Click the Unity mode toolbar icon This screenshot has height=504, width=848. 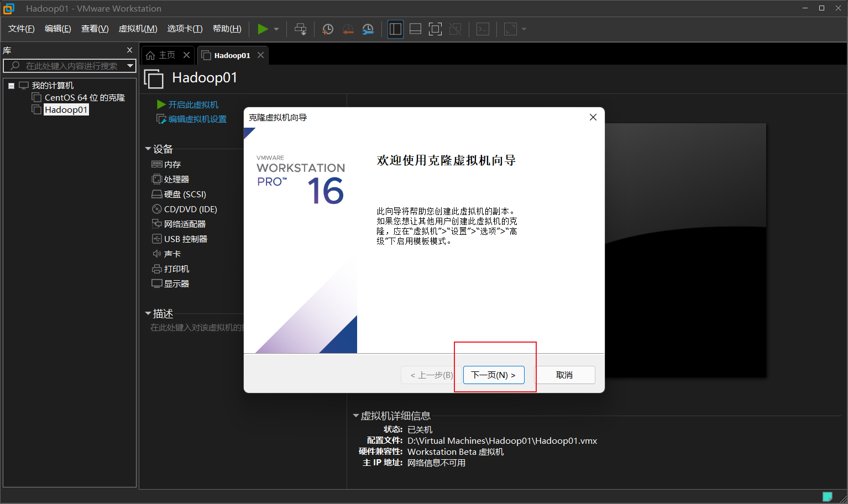tap(456, 29)
